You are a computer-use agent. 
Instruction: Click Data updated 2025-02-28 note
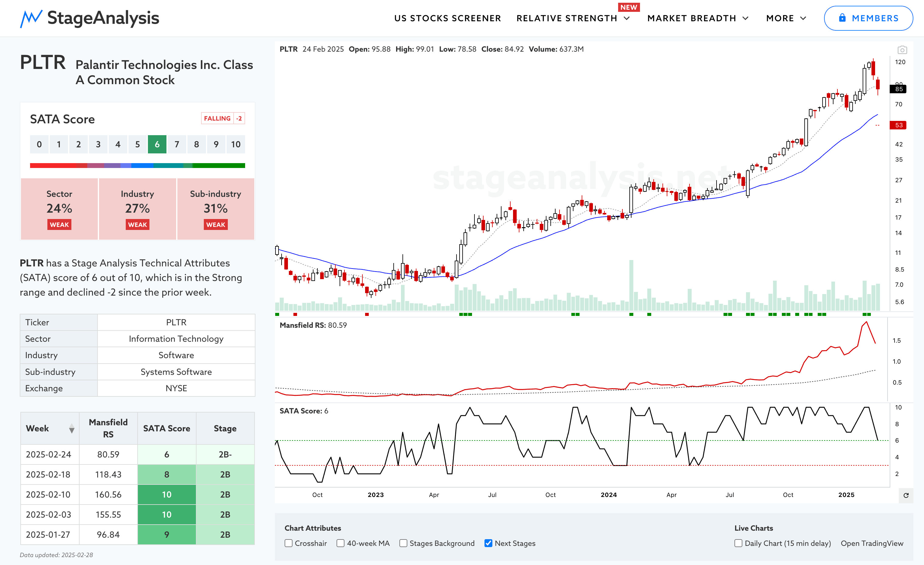pyautogui.click(x=56, y=555)
